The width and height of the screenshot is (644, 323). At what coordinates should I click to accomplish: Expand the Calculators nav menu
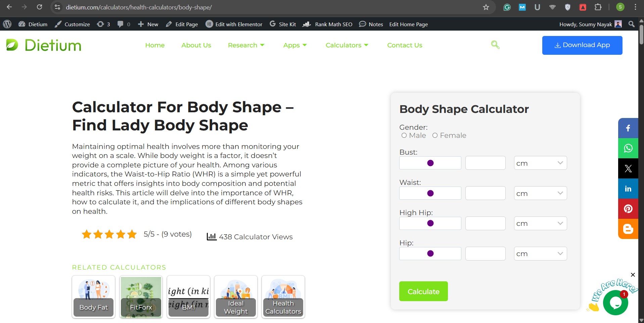pos(347,45)
